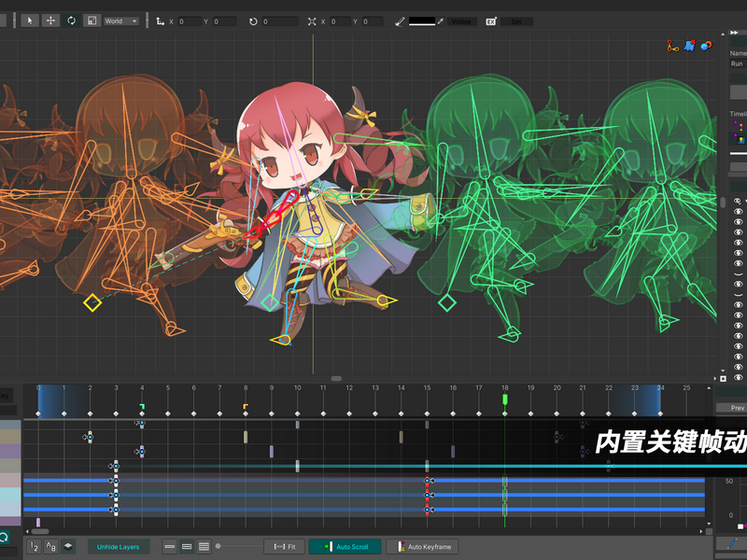The image size is (747, 560).
Task: Select the move tool with four arrows
Action: point(50,21)
